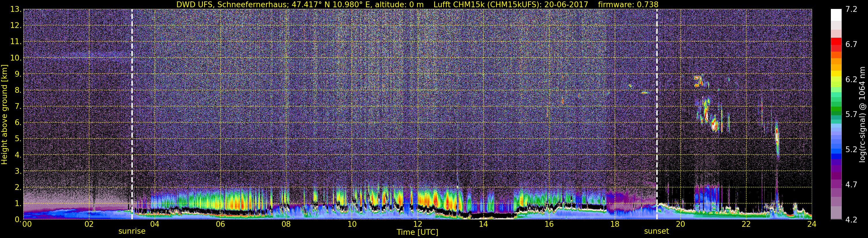Click time axis tick '06'
Viewport: 868px width, 238px height.
(220, 224)
